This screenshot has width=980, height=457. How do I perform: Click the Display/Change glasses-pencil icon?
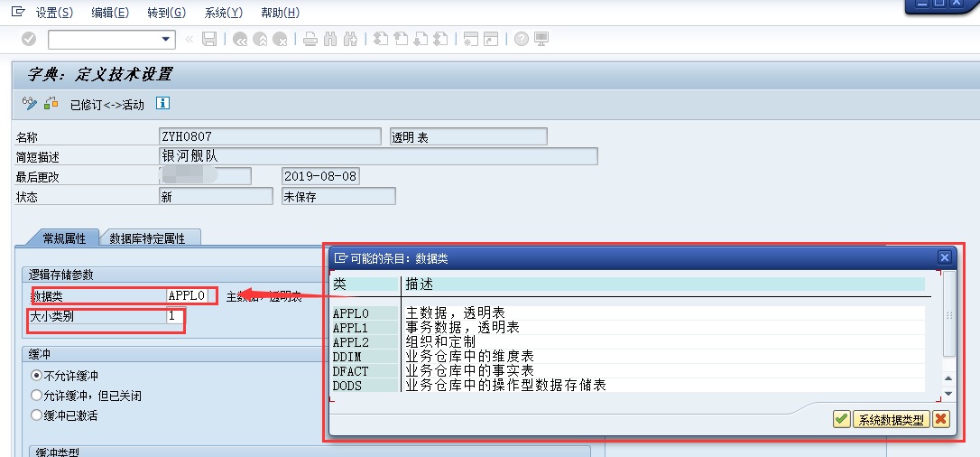(x=30, y=103)
